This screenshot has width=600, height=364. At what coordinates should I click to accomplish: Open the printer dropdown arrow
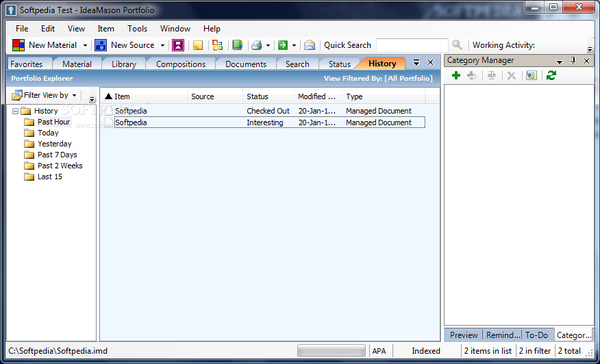pyautogui.click(x=268, y=45)
